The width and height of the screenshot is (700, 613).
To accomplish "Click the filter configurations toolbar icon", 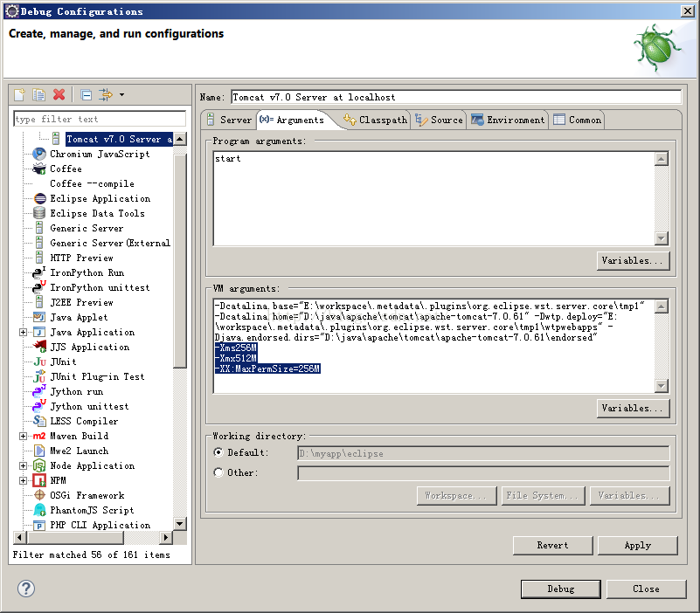I will click(106, 94).
